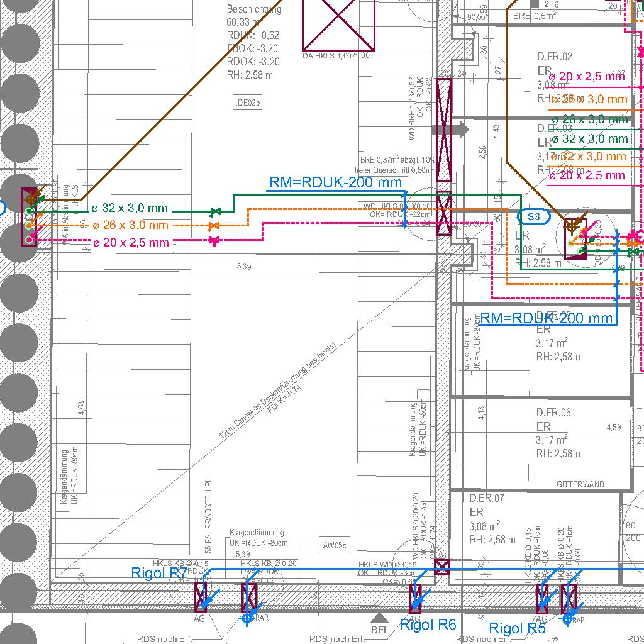Viewport: 644px width, 644px height.
Task: Click the gray BFL triangle marker
Action: (x=379, y=619)
